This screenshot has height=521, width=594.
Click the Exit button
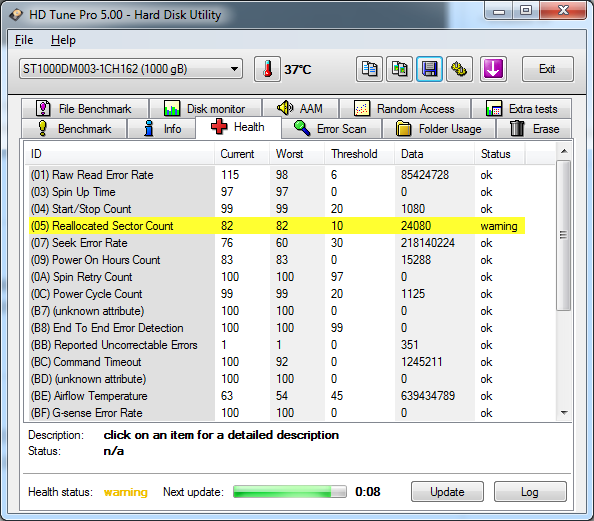(x=547, y=69)
